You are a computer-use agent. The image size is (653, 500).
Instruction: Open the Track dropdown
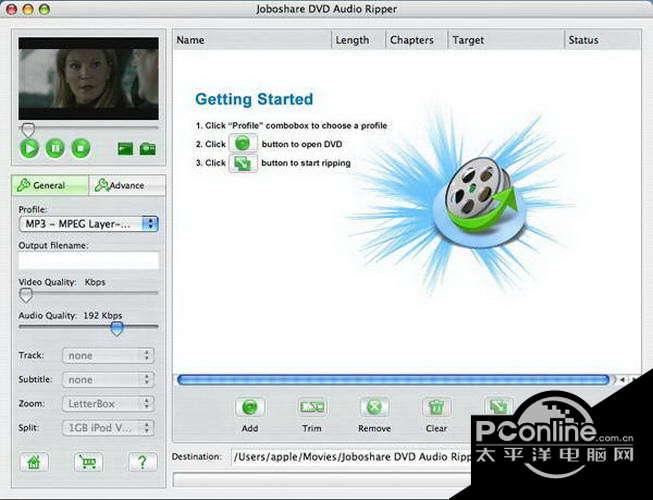click(x=108, y=356)
